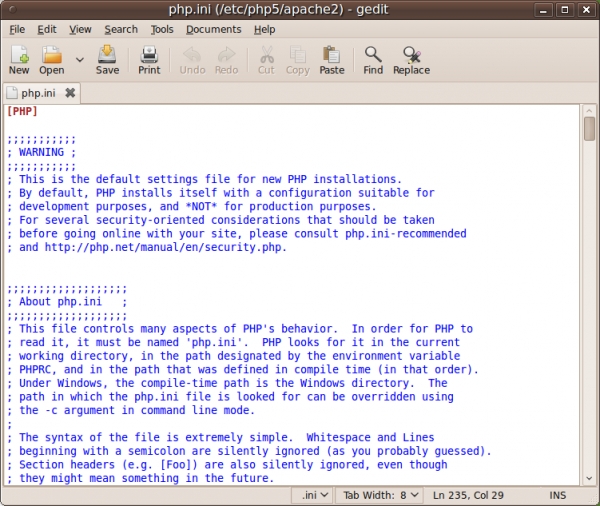Minimize the gedit window

pos(543,10)
